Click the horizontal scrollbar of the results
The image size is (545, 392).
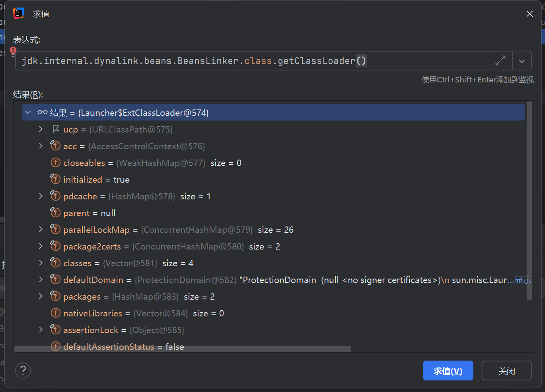182,349
